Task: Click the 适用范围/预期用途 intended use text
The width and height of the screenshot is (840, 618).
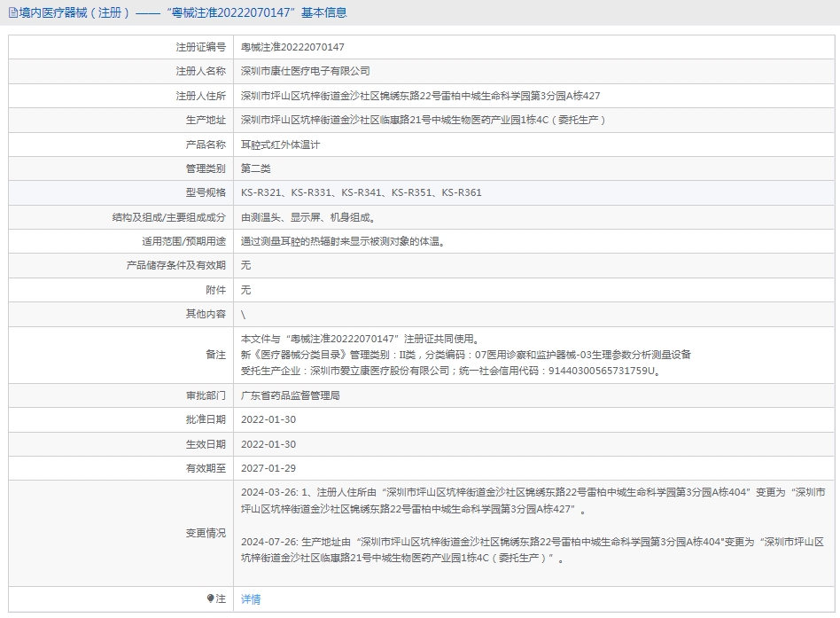Action: 343,241
